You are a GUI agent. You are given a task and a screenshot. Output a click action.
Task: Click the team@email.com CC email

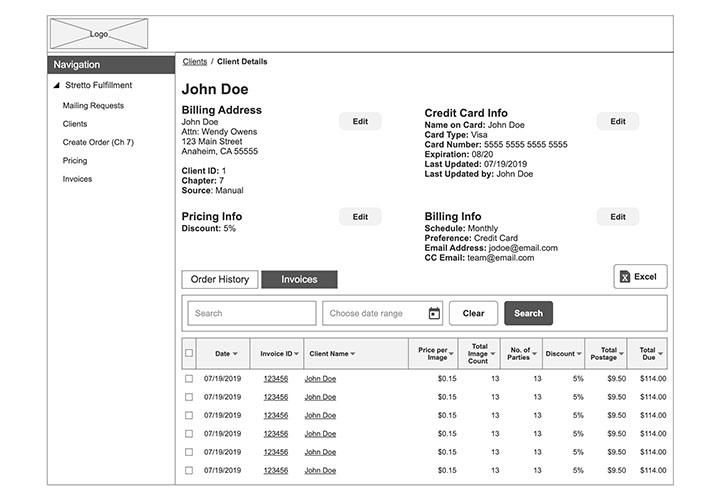[x=501, y=258]
